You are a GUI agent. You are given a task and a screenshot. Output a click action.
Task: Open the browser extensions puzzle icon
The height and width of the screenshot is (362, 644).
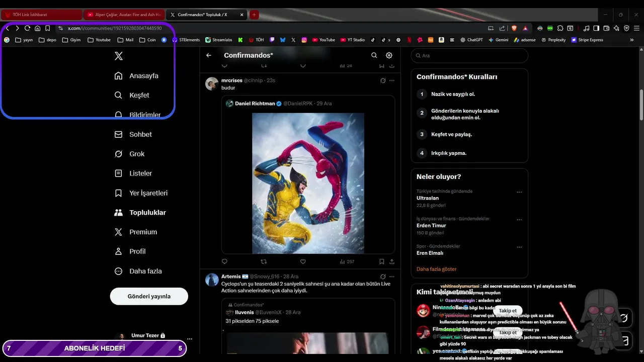point(560,28)
